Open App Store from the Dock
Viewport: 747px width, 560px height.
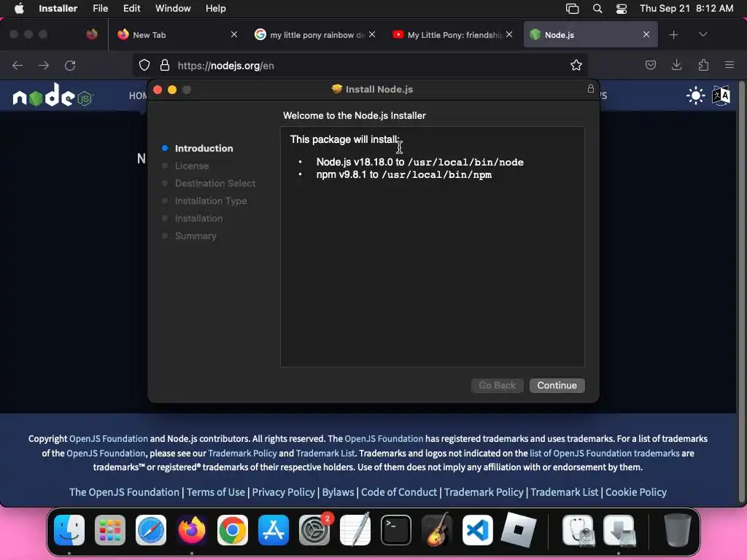click(274, 530)
